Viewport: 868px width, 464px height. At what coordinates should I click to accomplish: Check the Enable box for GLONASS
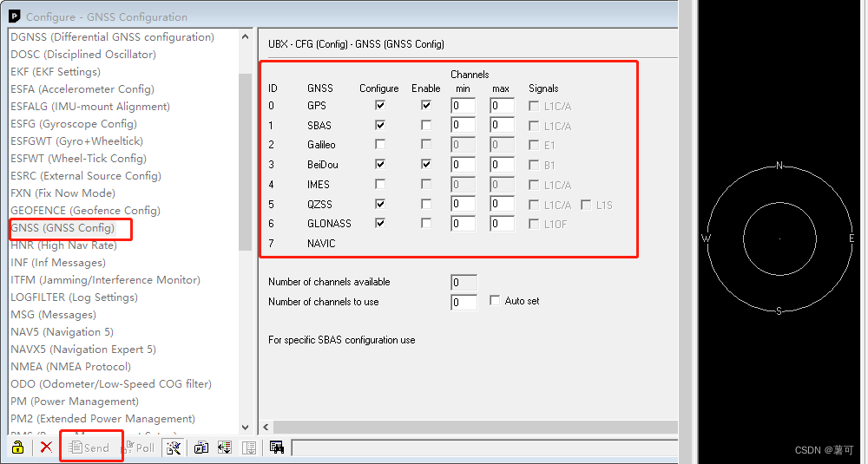pyautogui.click(x=425, y=224)
